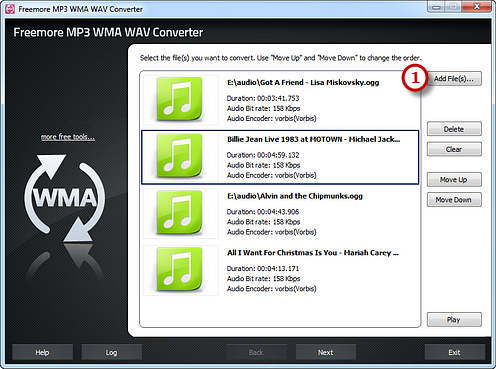The height and width of the screenshot is (369, 496).
Task: Click the WMA conversion logo
Action: (65, 198)
